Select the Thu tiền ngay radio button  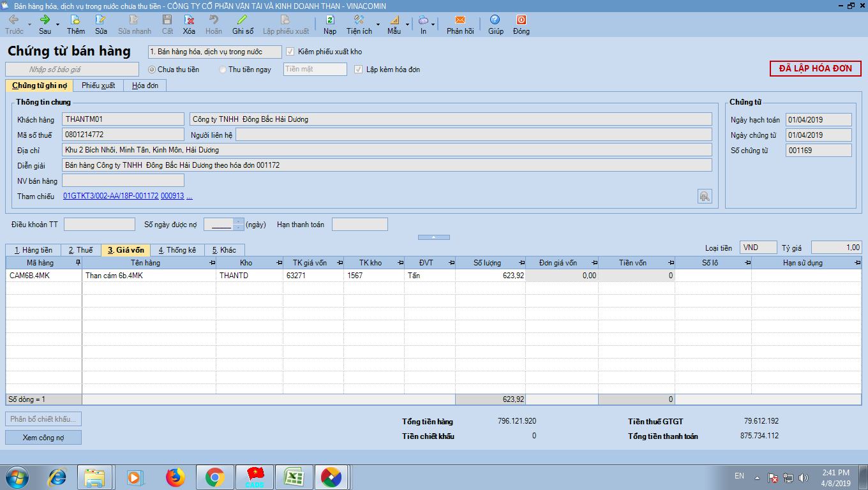(x=223, y=70)
